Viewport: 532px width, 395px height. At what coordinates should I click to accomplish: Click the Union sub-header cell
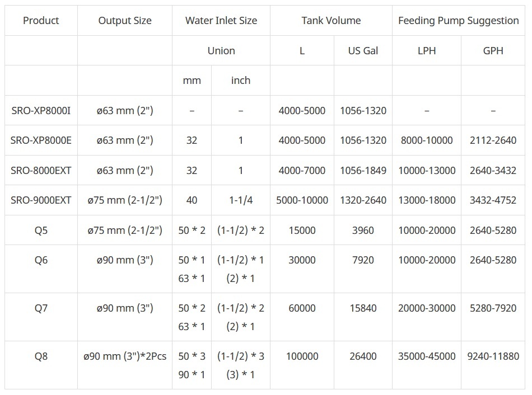pyautogui.click(x=221, y=50)
